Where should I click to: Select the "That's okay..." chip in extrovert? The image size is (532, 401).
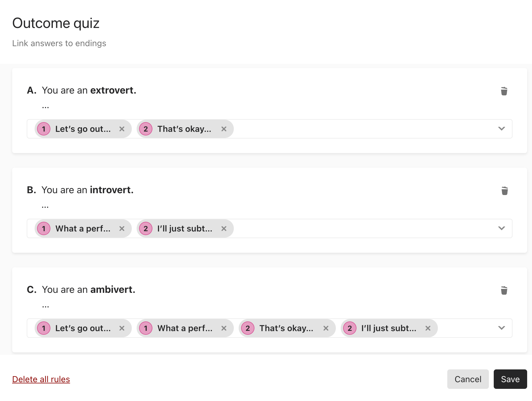click(185, 129)
